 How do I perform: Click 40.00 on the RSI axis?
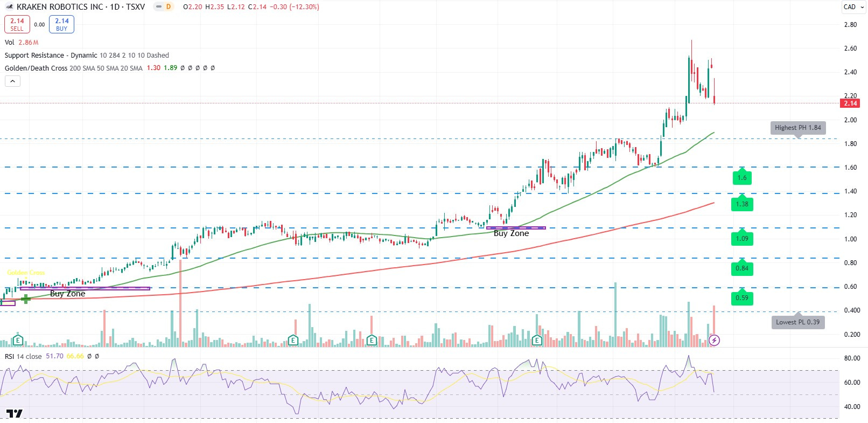(852, 407)
